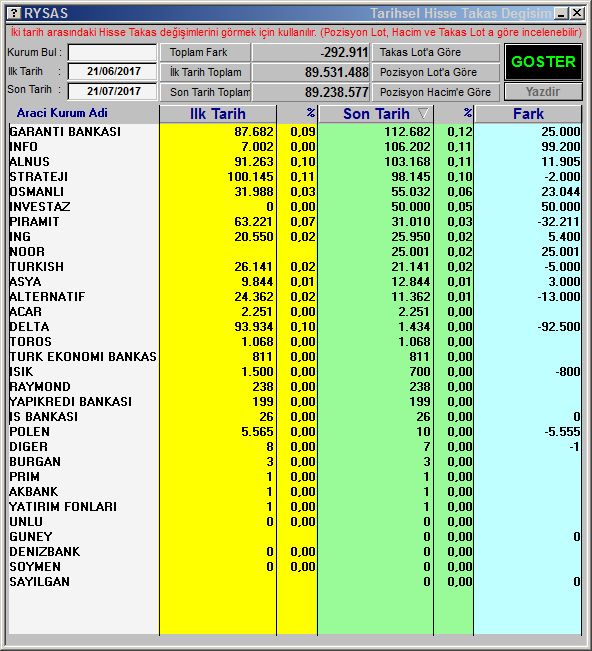Screen dimensions: 592x651
Task: Click the help question mark icon in title bar
Action: coord(14,13)
